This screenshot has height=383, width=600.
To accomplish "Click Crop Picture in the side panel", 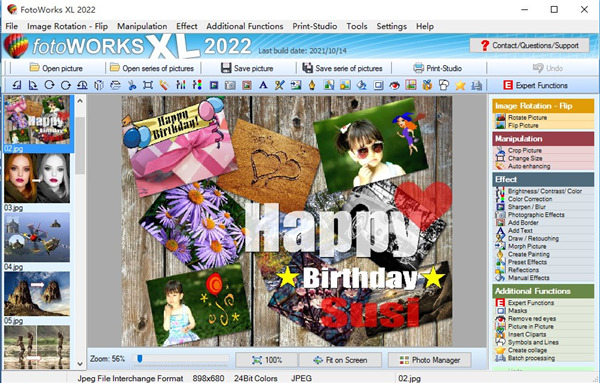I will (x=525, y=150).
